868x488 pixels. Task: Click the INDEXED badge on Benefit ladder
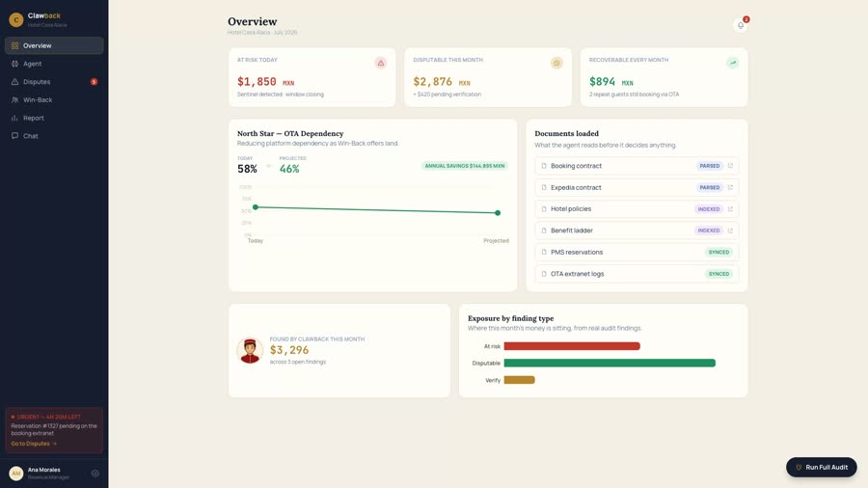tap(709, 230)
